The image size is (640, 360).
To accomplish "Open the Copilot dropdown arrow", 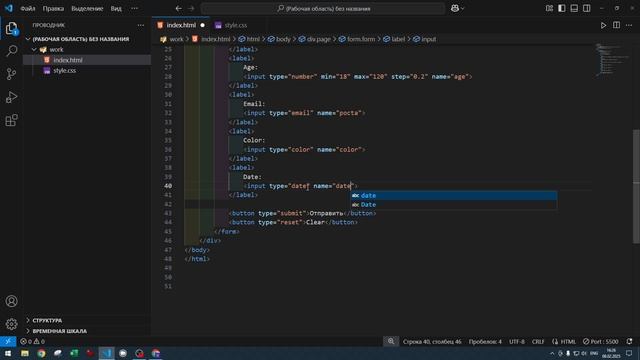I will pos(463,8).
